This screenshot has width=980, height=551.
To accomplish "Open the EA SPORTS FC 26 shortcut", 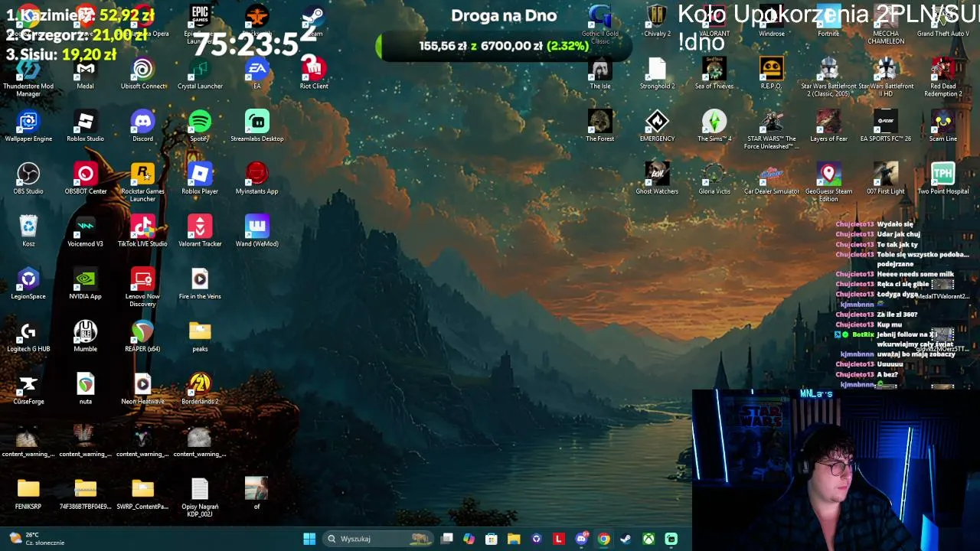I will tap(885, 127).
